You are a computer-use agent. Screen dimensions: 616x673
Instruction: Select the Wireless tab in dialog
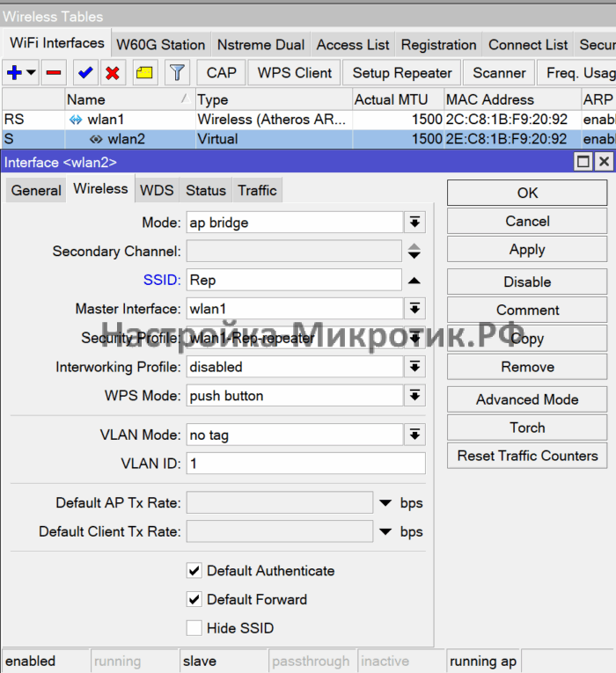(x=100, y=188)
